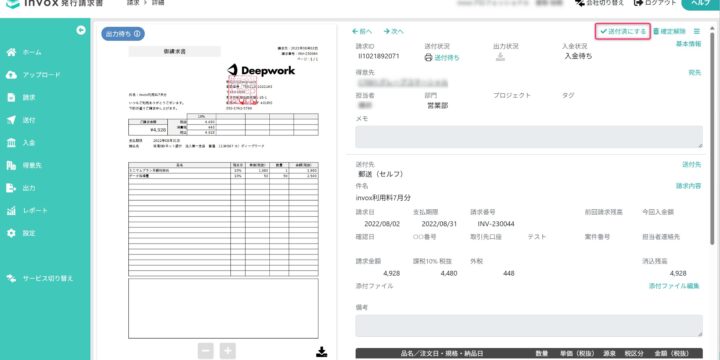720x360 pixels.
Task: Click the minus zoom-out button under the preview
Action: pyautogui.click(x=206, y=351)
